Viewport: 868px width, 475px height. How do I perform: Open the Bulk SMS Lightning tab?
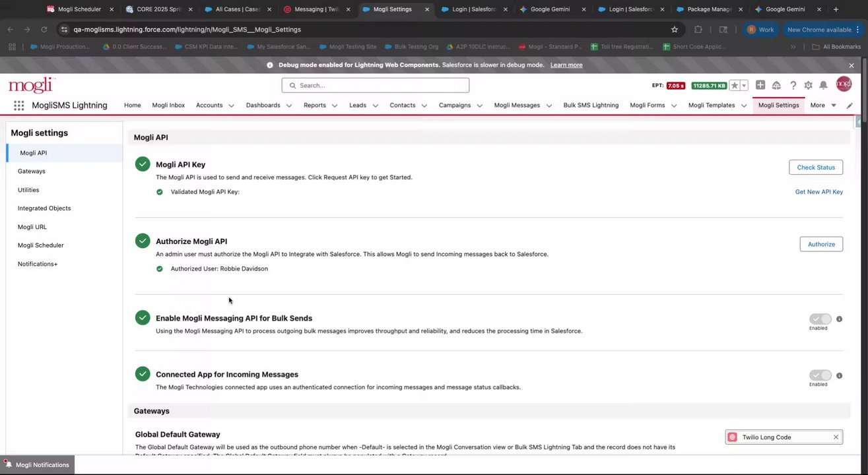pyautogui.click(x=591, y=106)
